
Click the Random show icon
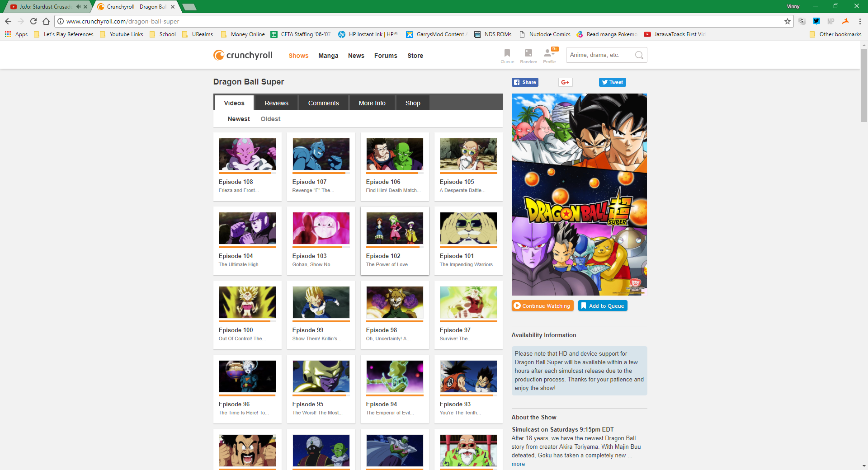point(528,56)
